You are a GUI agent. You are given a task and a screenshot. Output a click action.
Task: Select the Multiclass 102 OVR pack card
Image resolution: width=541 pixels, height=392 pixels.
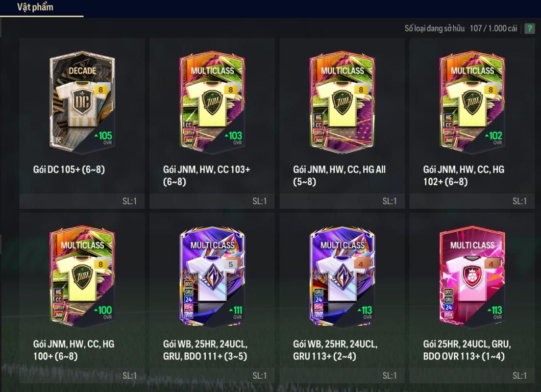click(472, 102)
